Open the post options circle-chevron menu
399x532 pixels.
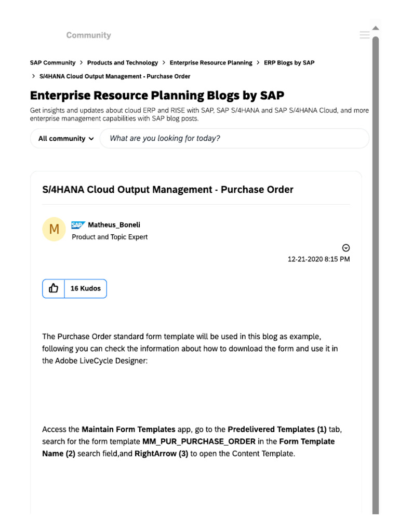tap(346, 248)
